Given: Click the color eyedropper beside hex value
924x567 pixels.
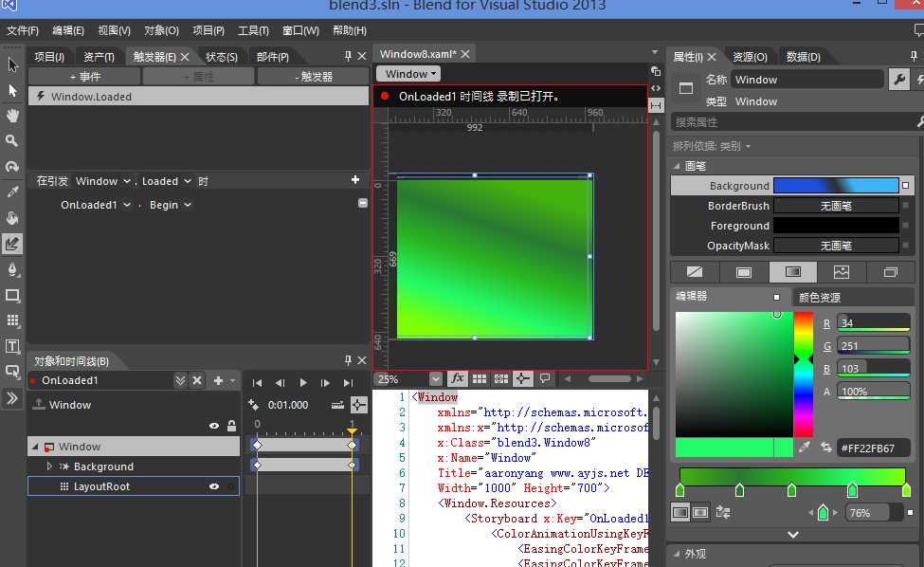Looking at the screenshot, I should pyautogui.click(x=805, y=448).
